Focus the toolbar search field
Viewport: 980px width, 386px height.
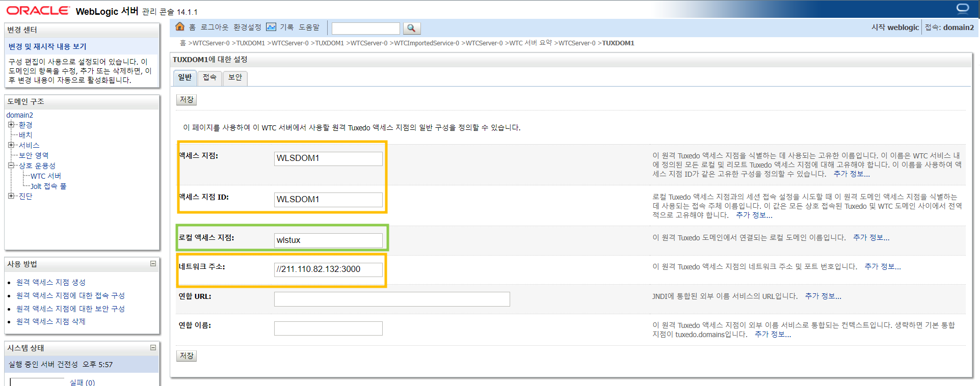(366, 28)
